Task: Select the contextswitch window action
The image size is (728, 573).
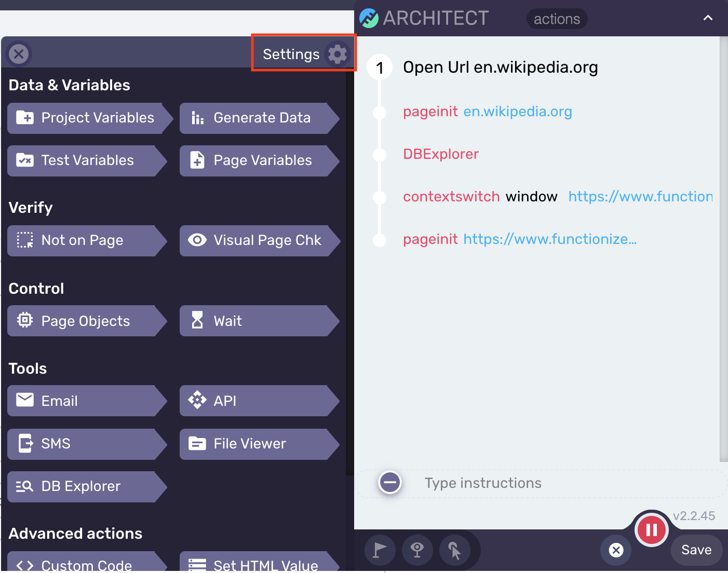Action: click(558, 197)
